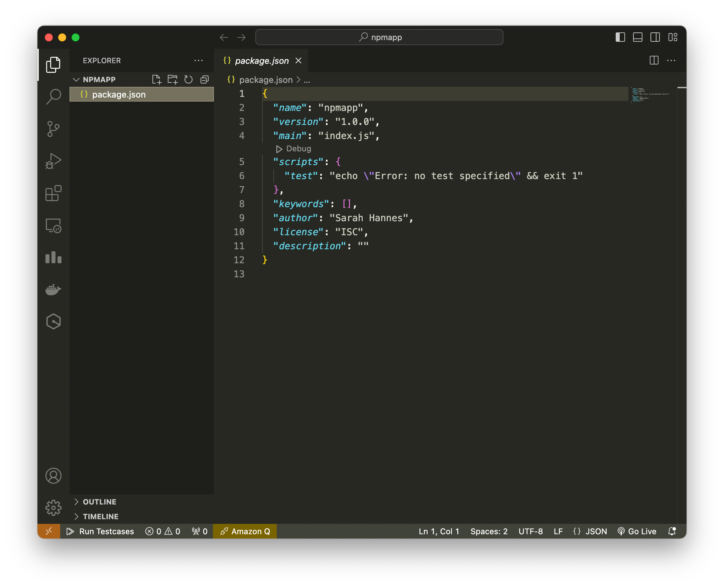Collapse all folders in Explorer
This screenshot has height=588, width=724.
point(205,80)
